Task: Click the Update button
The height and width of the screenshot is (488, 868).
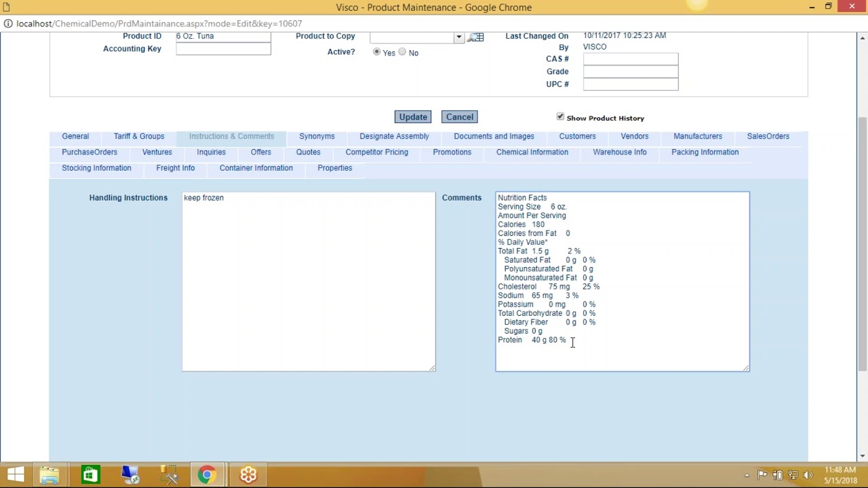Action: pyautogui.click(x=413, y=117)
